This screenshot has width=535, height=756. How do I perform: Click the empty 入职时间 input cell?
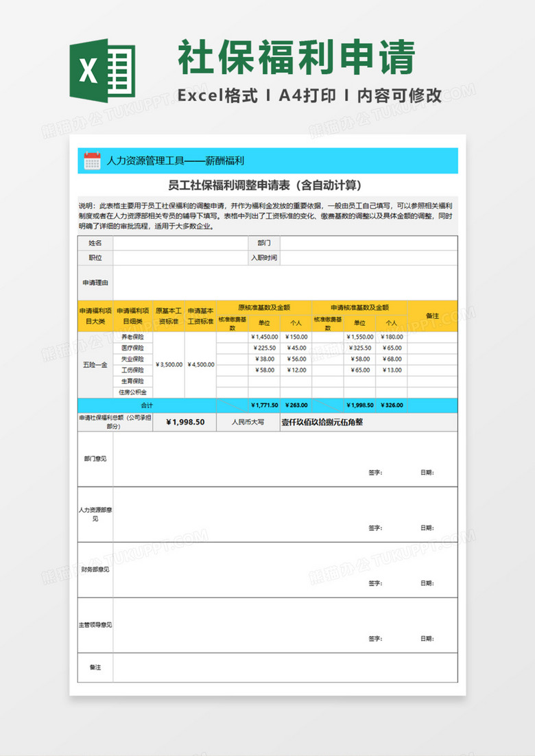pos(368,258)
